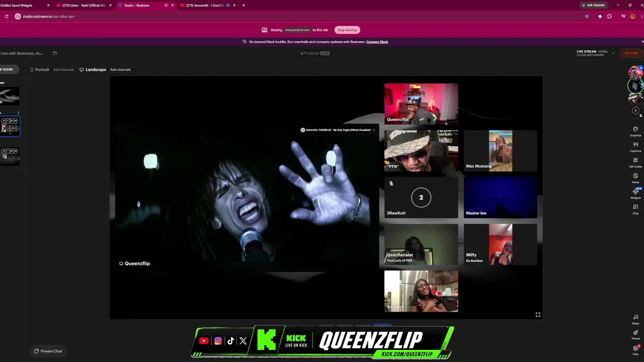Select the last scene thumbnail in sidebar
This screenshot has height=362, width=644.
10,156
